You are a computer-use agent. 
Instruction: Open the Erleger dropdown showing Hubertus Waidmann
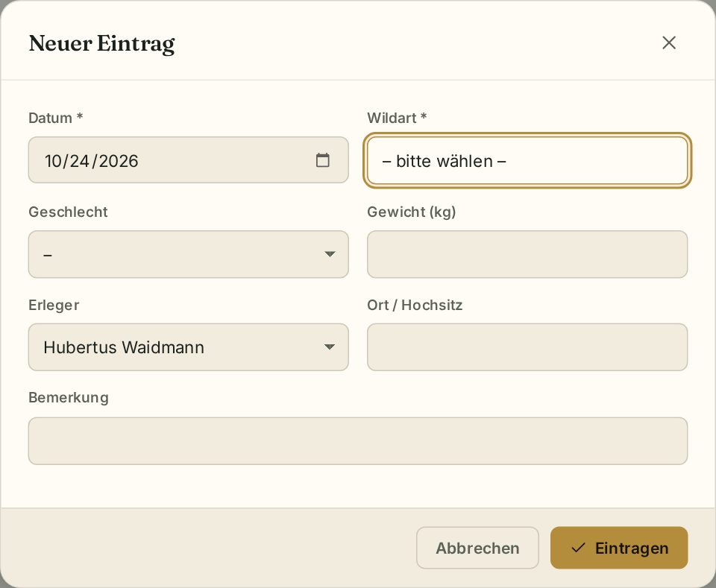click(x=188, y=347)
